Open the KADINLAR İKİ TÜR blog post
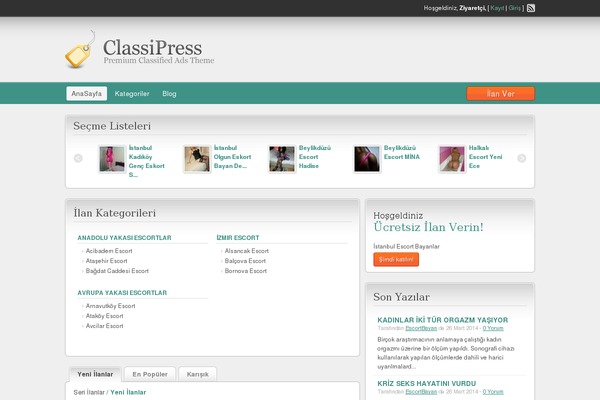The height and width of the screenshot is (400, 600). point(442,320)
